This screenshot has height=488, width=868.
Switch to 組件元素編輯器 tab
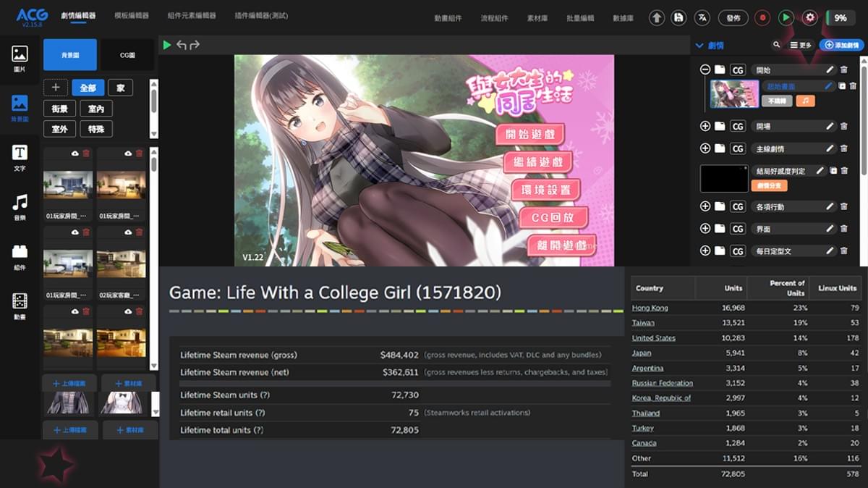click(192, 16)
